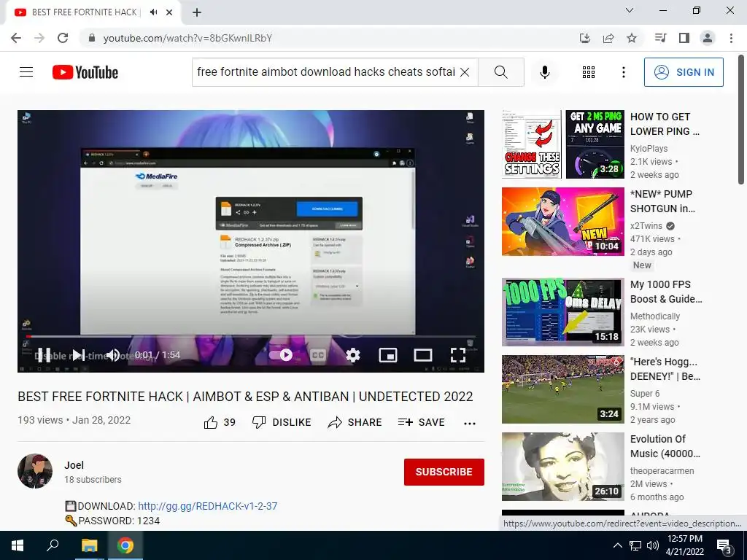Open File Explorer from taskbar
This screenshot has height=560, width=747.
89,545
